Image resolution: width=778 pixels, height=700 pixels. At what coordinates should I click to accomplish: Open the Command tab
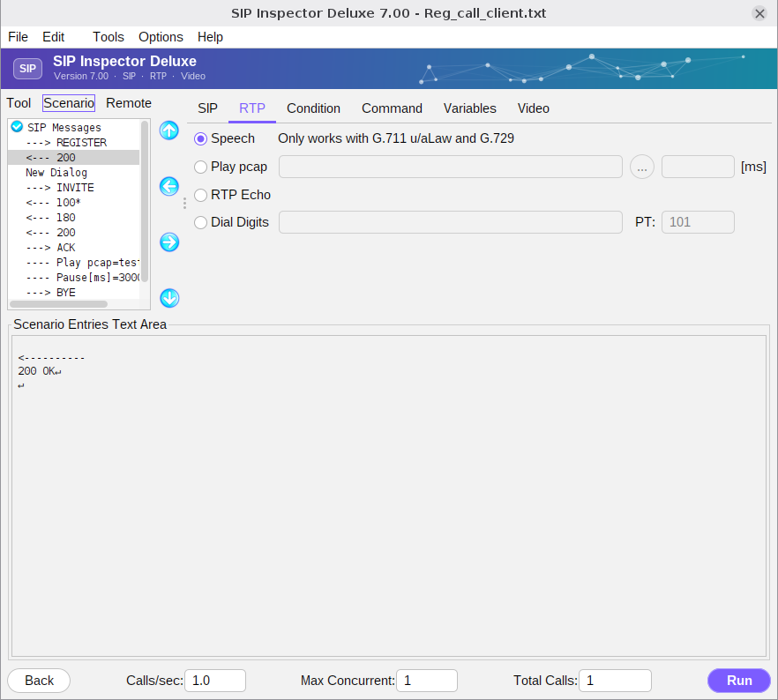click(392, 108)
